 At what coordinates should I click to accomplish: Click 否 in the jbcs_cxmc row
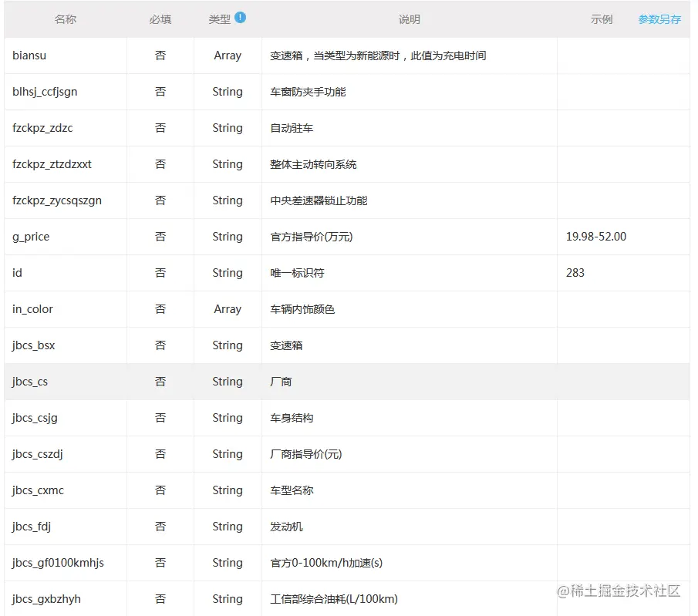point(160,490)
